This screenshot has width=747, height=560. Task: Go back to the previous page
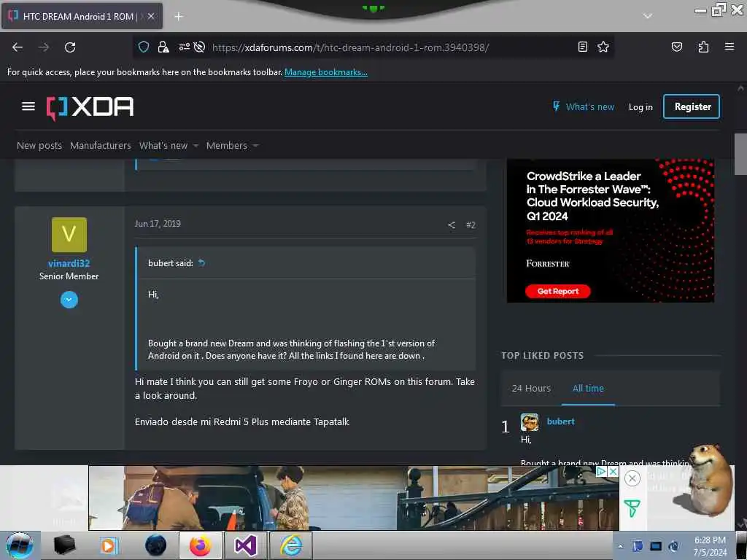pos(18,47)
